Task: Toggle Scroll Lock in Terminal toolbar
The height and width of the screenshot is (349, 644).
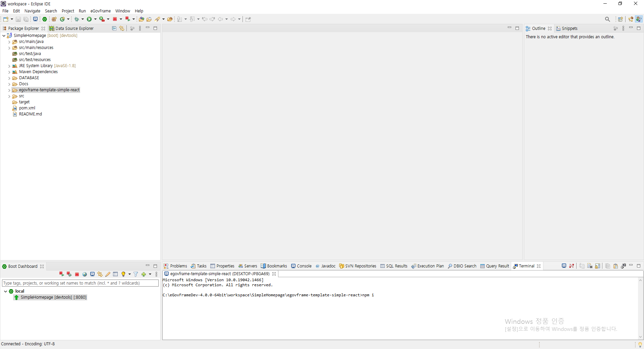Action: [597, 266]
